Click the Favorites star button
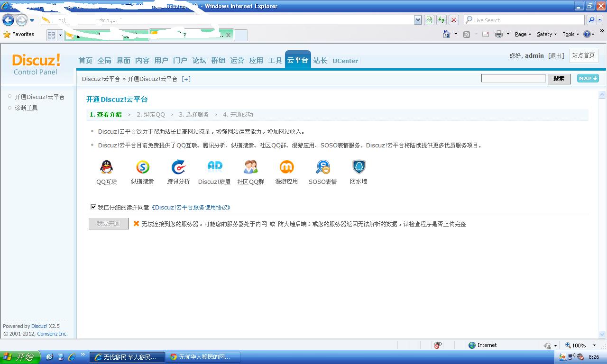Viewport: 607px width, 364px height. tap(19, 34)
